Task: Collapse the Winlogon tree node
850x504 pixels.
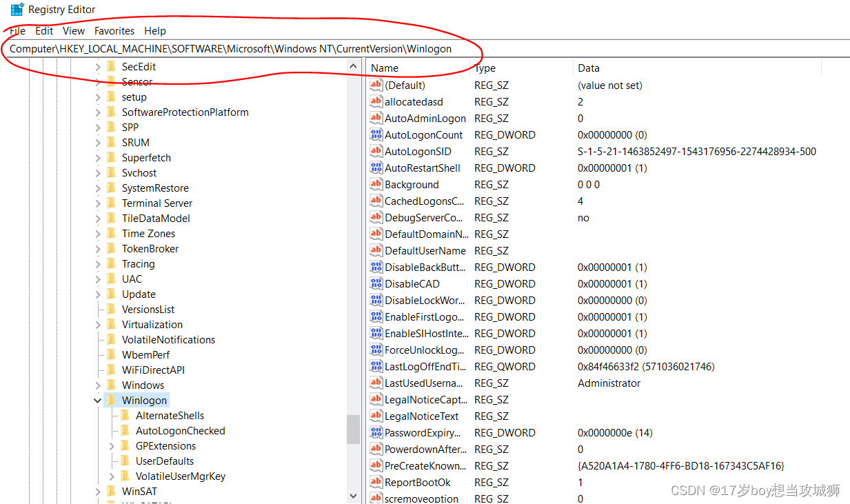Action: (x=97, y=400)
